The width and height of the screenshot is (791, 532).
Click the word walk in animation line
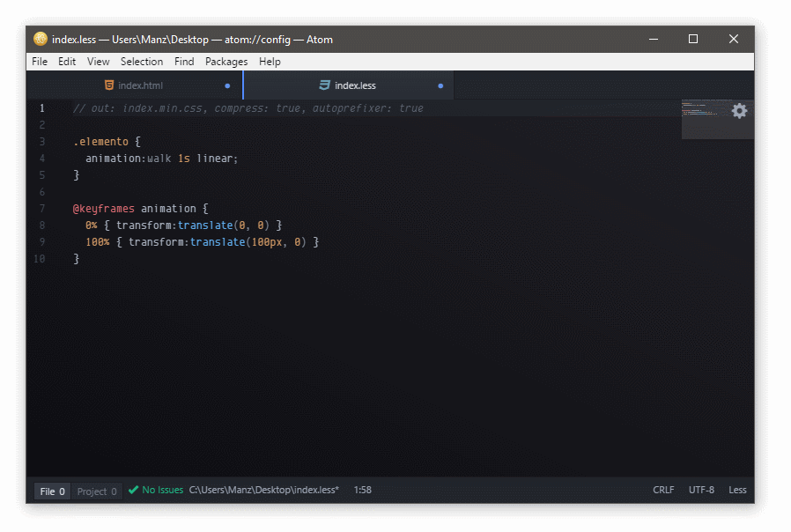[x=159, y=159]
